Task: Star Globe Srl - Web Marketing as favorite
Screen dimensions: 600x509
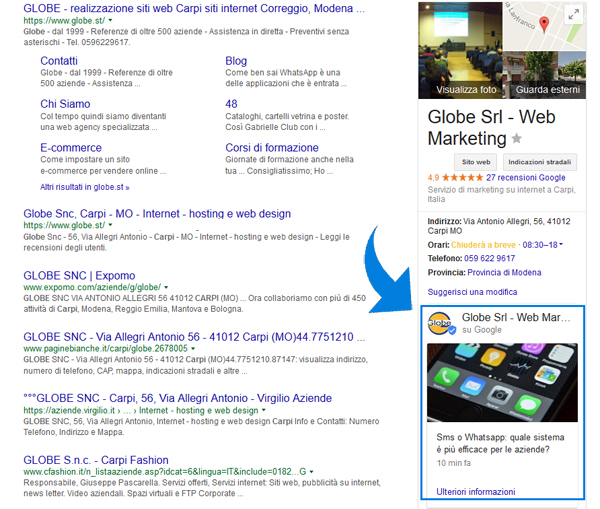Action: click(x=517, y=138)
